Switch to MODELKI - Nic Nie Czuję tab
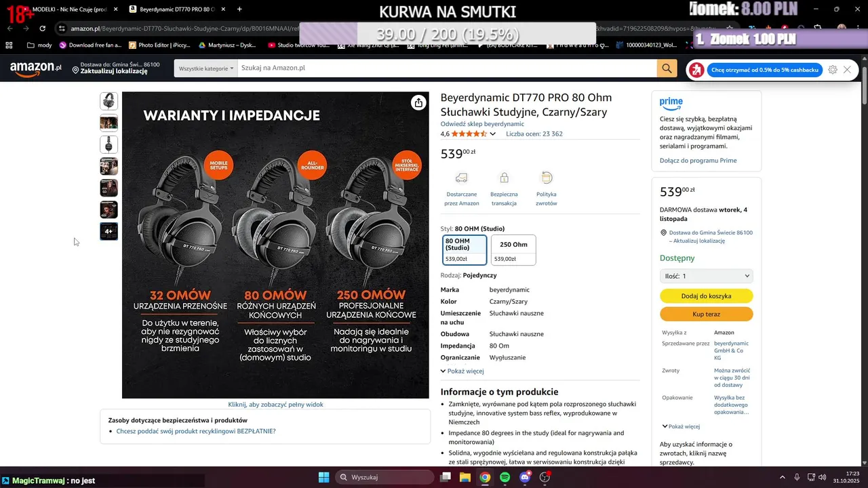 point(70,9)
